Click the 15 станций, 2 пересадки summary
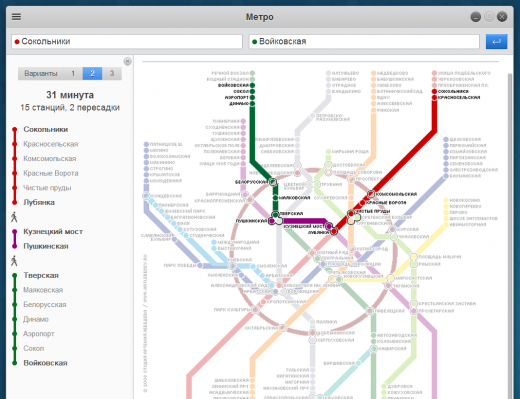The height and width of the screenshot is (399, 520). click(x=70, y=108)
